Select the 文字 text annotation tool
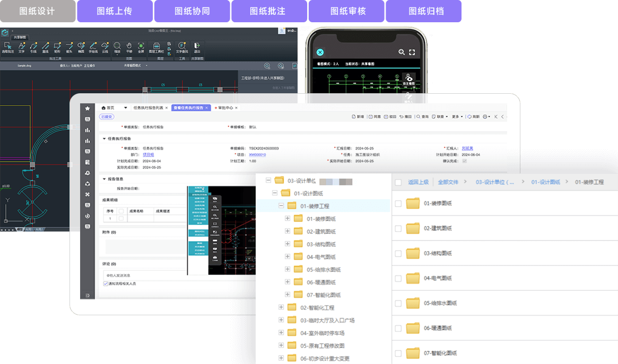Screen dimensions: 618x364 tap(21, 47)
